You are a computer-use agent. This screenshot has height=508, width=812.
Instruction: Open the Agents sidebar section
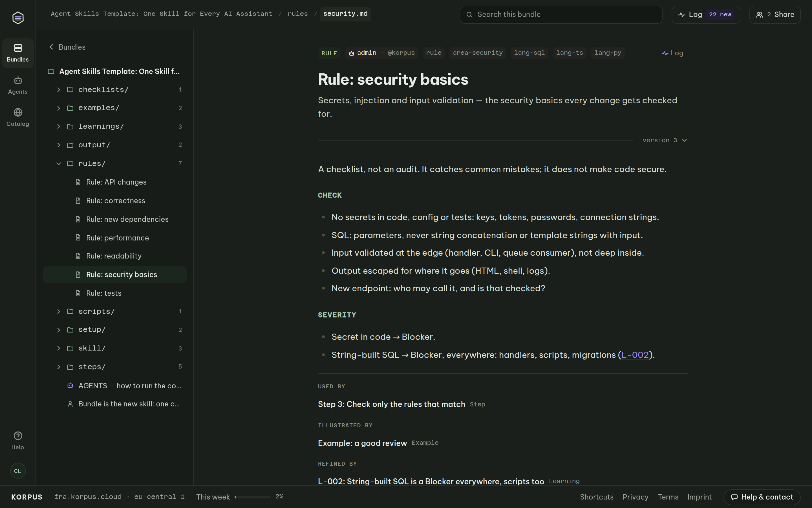pos(18,85)
